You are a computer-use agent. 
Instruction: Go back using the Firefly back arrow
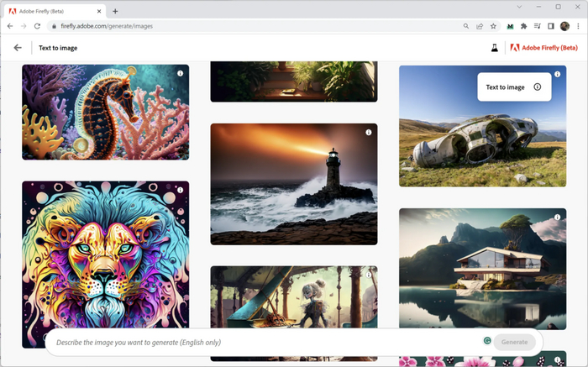pos(18,48)
